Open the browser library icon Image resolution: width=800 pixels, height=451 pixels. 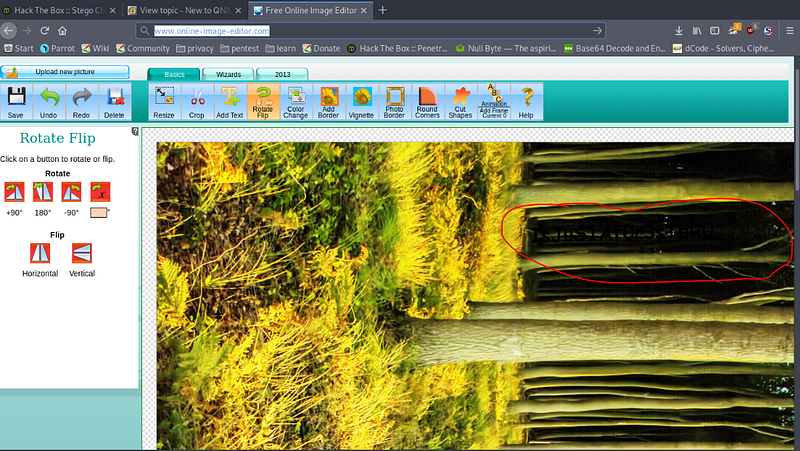coord(696,31)
